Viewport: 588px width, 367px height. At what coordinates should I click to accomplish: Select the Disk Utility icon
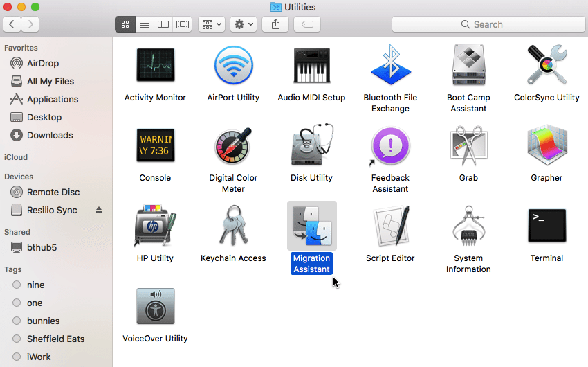[312, 145]
